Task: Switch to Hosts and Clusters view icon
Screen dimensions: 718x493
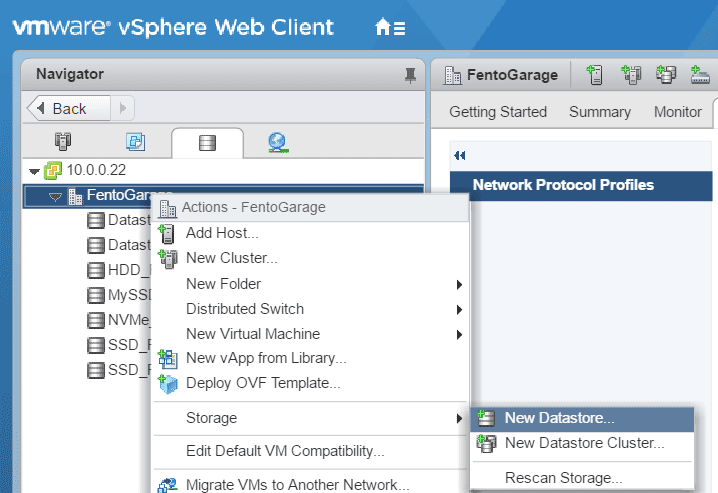Action: click(x=63, y=142)
